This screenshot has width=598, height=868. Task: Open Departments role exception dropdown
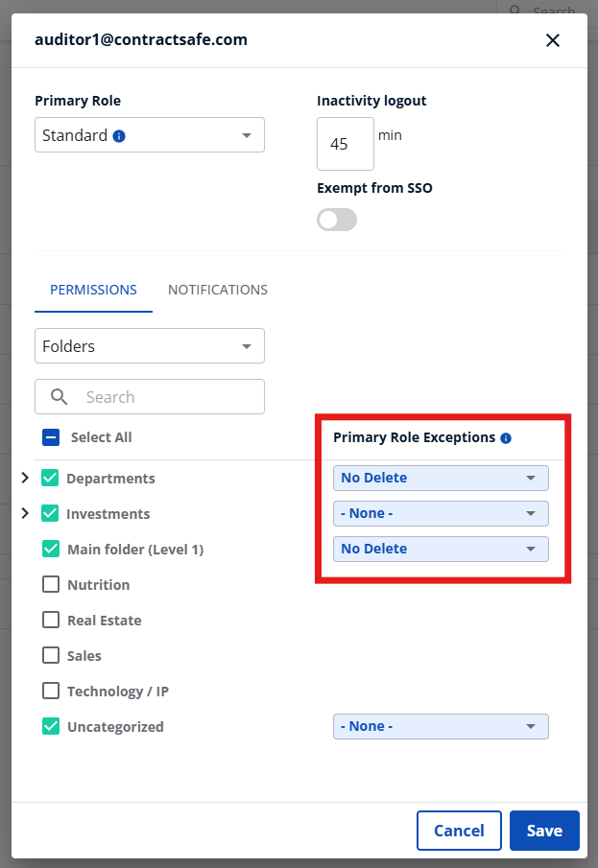441,478
